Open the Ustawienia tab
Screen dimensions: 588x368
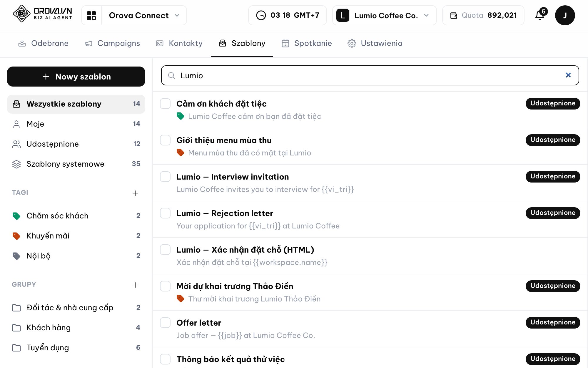(375, 43)
